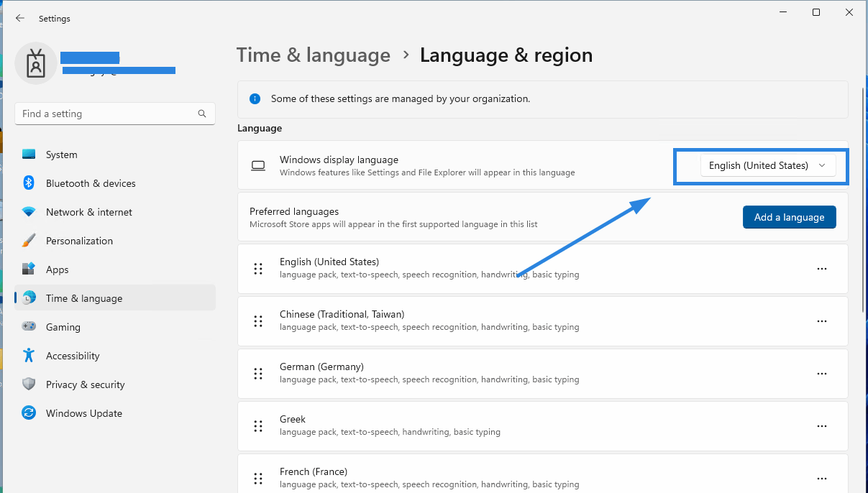Select Apps in the sidebar

(115, 269)
